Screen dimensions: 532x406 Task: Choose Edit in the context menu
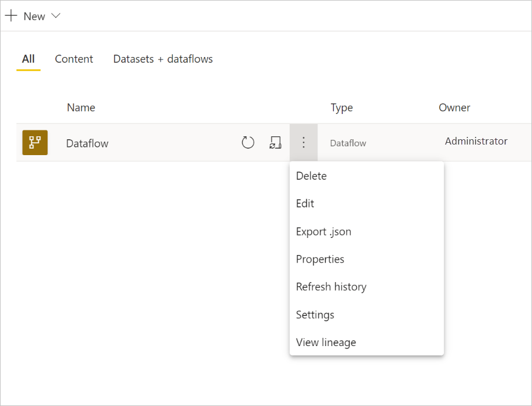pyautogui.click(x=305, y=203)
